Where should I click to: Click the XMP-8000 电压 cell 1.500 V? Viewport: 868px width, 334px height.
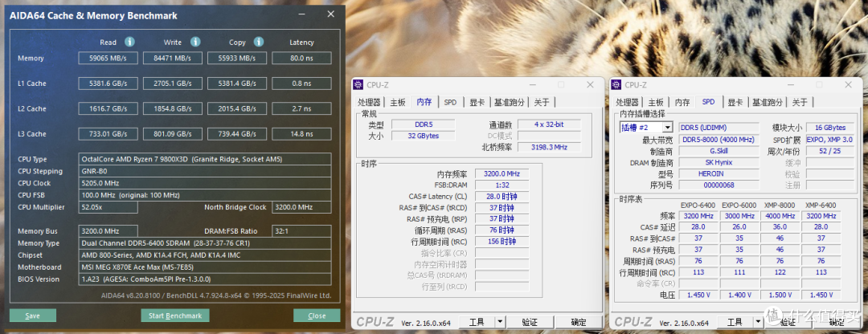click(780, 295)
